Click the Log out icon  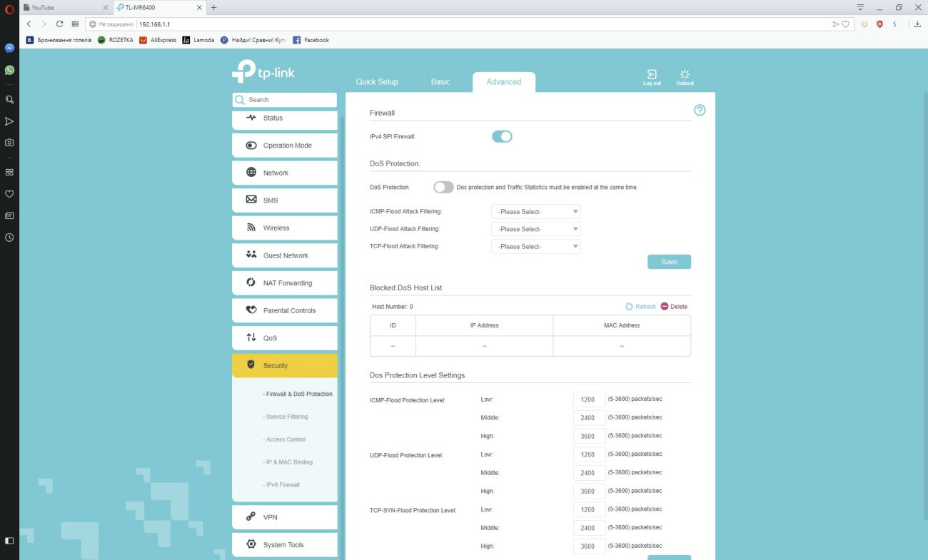point(651,75)
